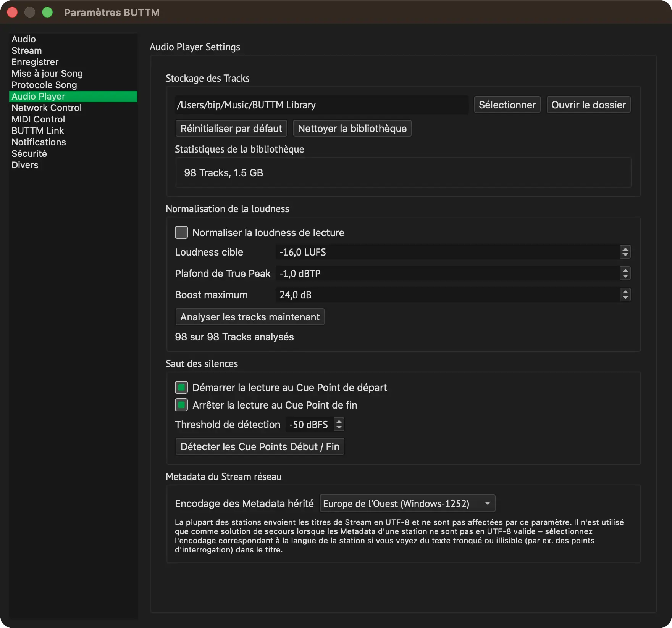
Task: Click the Threshold de détection field
Action: coord(309,425)
